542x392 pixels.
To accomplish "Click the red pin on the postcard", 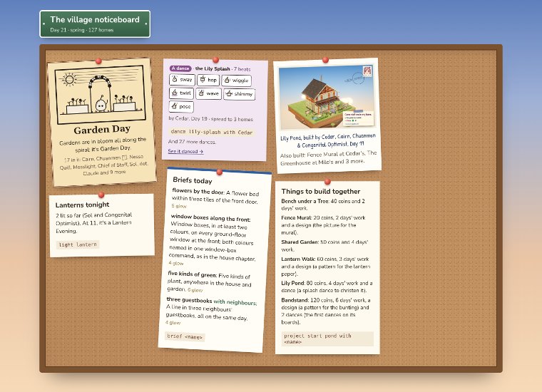I will (325, 60).
